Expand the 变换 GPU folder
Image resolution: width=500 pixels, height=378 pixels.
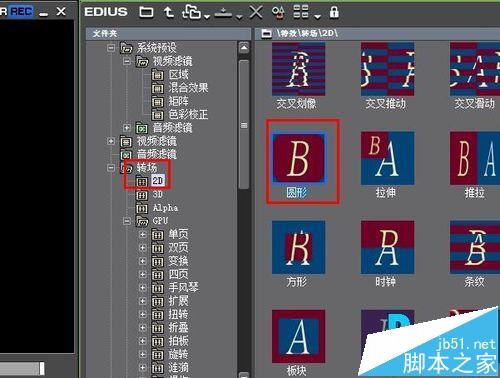143,261
